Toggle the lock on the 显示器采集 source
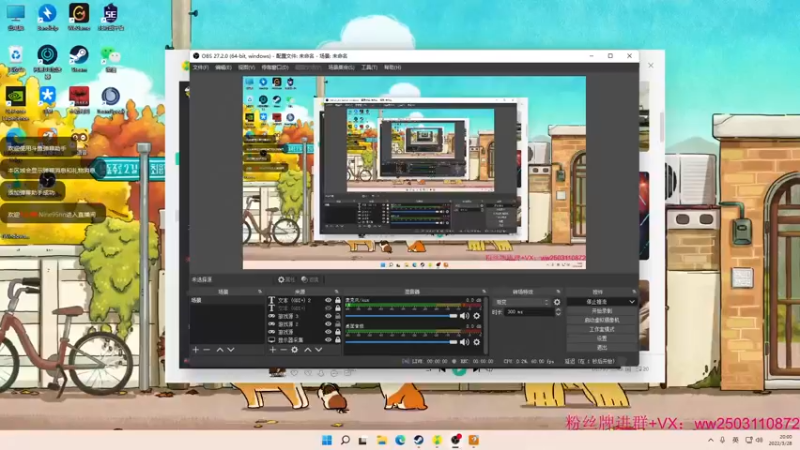This screenshot has width=800, height=450. pyautogui.click(x=337, y=340)
